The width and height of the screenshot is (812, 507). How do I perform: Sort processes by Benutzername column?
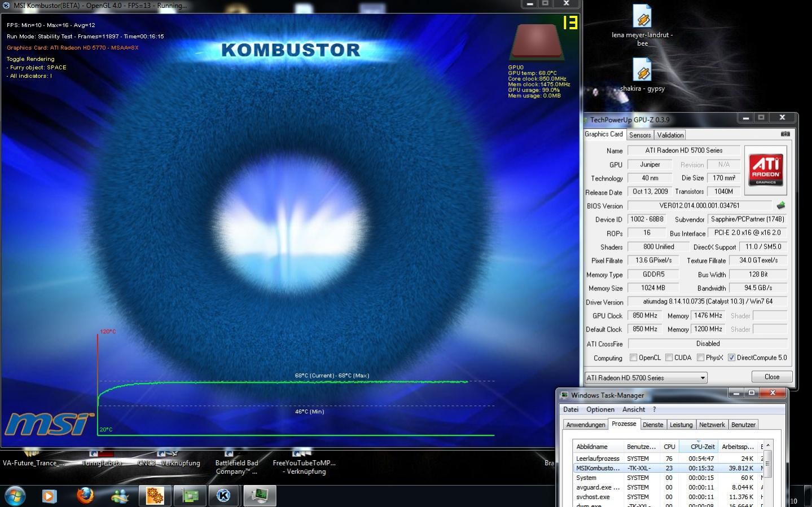[642, 447]
